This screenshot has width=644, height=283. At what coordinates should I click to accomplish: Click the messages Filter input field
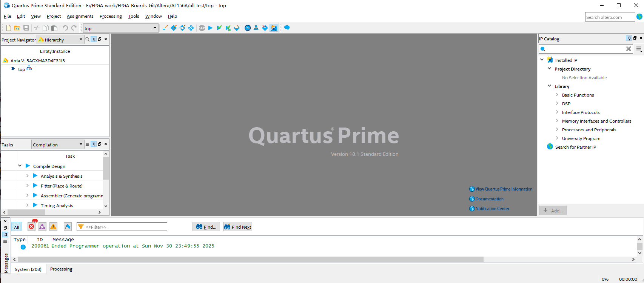pyautogui.click(x=125, y=227)
